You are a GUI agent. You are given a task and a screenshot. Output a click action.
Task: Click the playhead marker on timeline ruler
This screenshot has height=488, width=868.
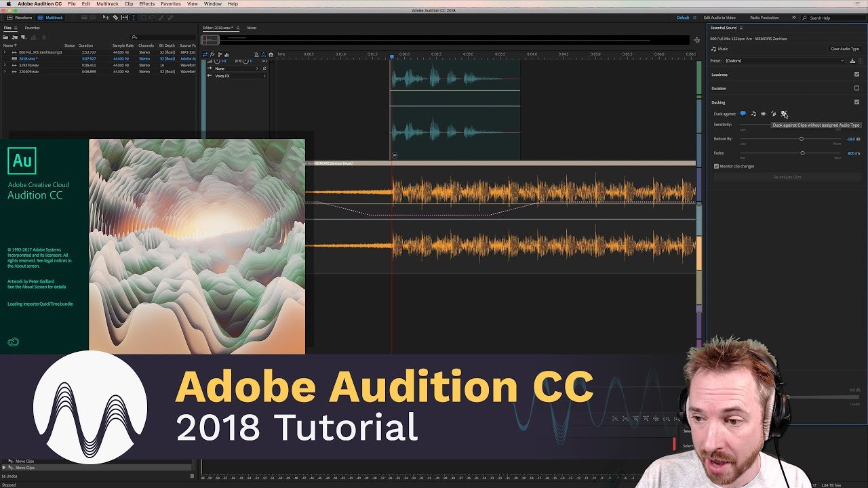pos(391,56)
